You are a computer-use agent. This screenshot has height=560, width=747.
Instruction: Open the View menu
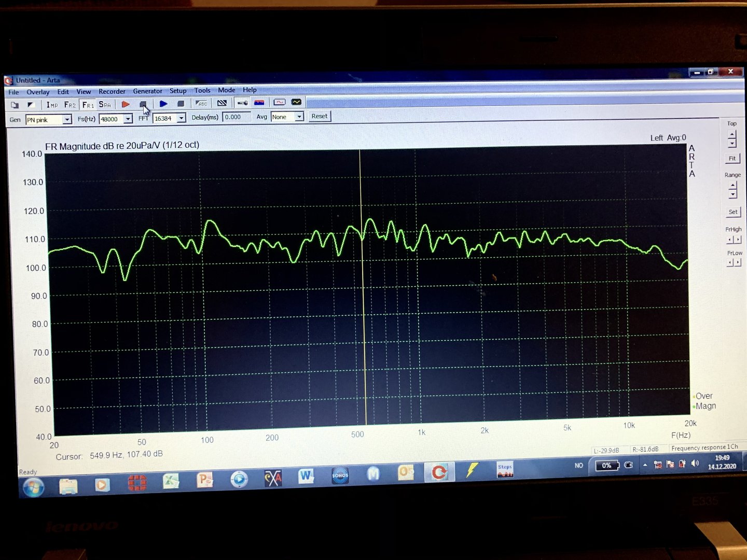click(x=84, y=92)
